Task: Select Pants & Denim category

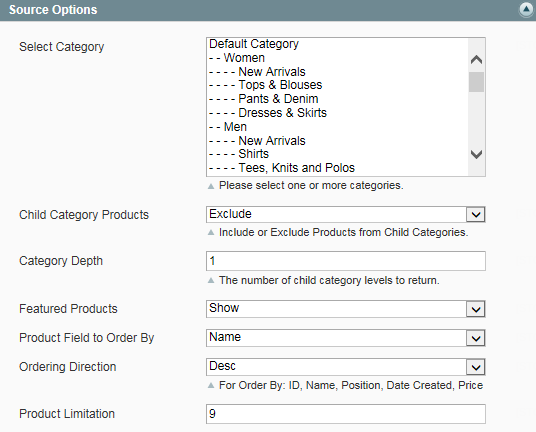Action: pos(337,99)
